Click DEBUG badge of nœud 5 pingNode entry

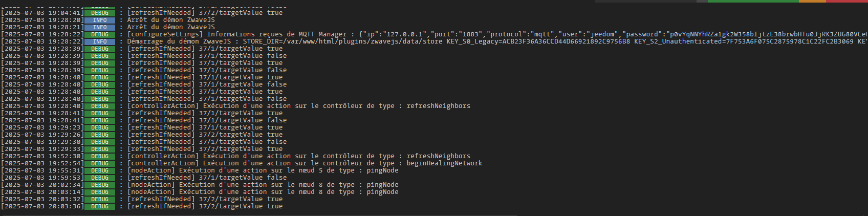coord(100,170)
